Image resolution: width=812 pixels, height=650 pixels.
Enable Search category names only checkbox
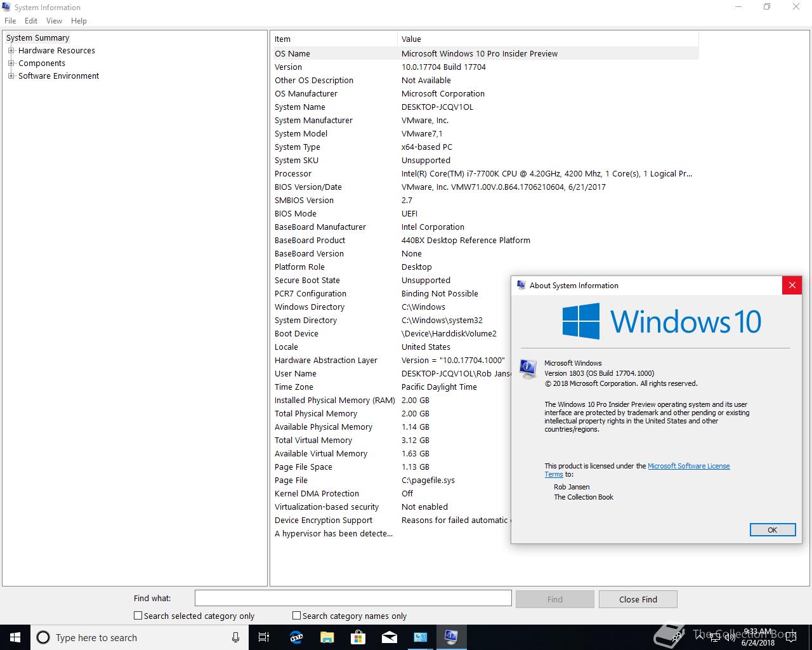tap(296, 616)
